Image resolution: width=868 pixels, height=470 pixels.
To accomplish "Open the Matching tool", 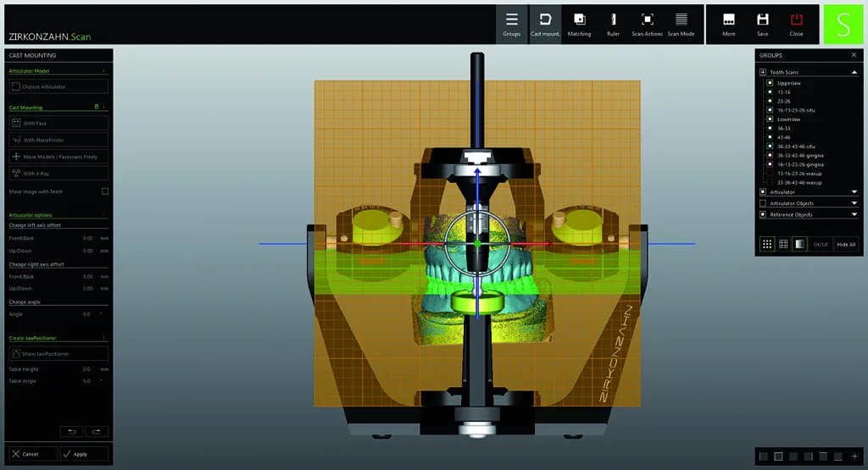I will click(579, 25).
